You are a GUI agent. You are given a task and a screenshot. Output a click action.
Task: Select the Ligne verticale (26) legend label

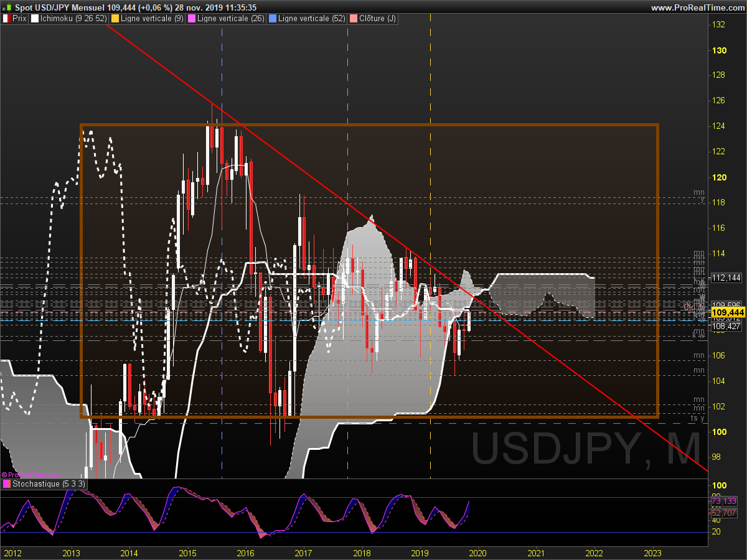231,19
